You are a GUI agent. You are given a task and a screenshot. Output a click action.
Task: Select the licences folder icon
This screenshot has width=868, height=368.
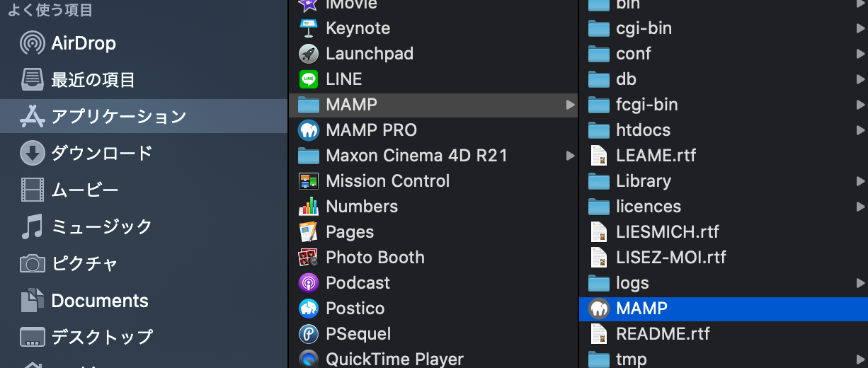[599, 207]
